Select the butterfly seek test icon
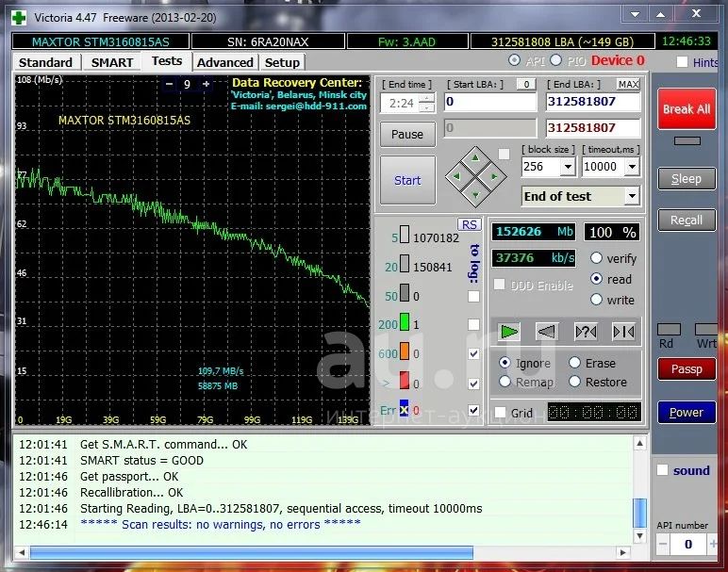The image size is (728, 572). click(622, 331)
